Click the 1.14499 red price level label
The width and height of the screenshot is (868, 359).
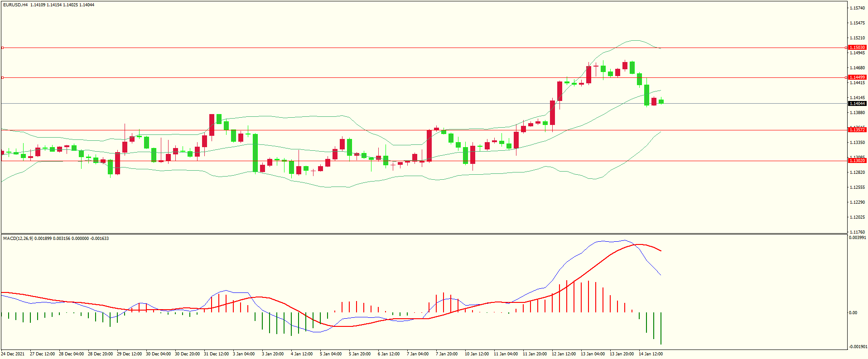[x=857, y=77]
